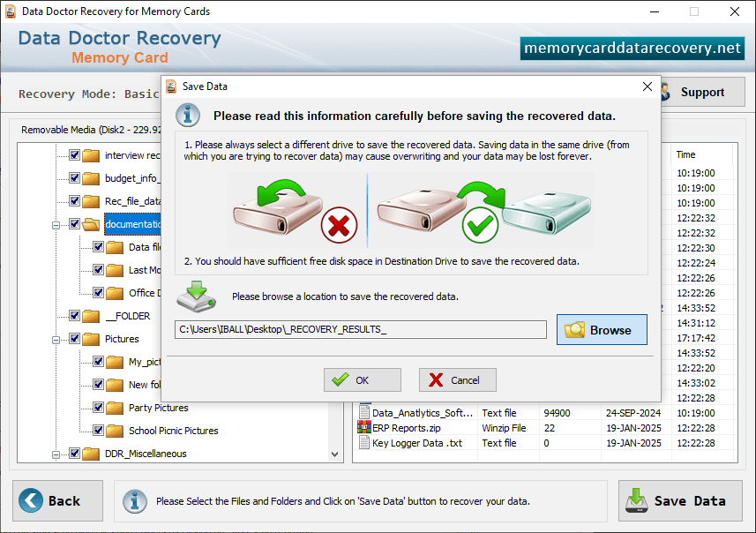756x533 pixels.
Task: Click scroll down arrow of folder tree
Action: click(x=335, y=454)
